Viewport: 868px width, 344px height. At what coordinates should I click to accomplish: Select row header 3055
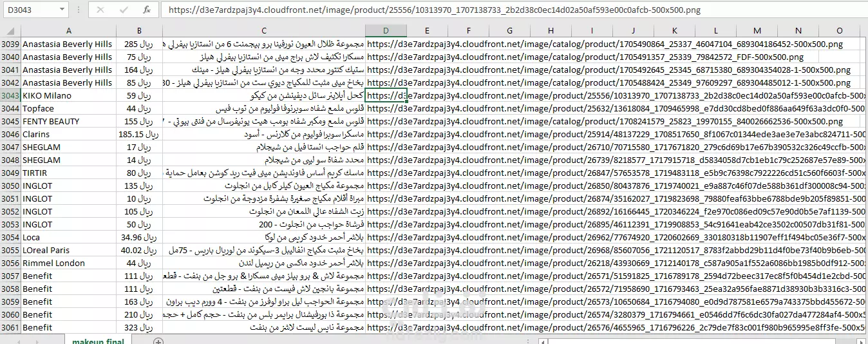pos(10,250)
